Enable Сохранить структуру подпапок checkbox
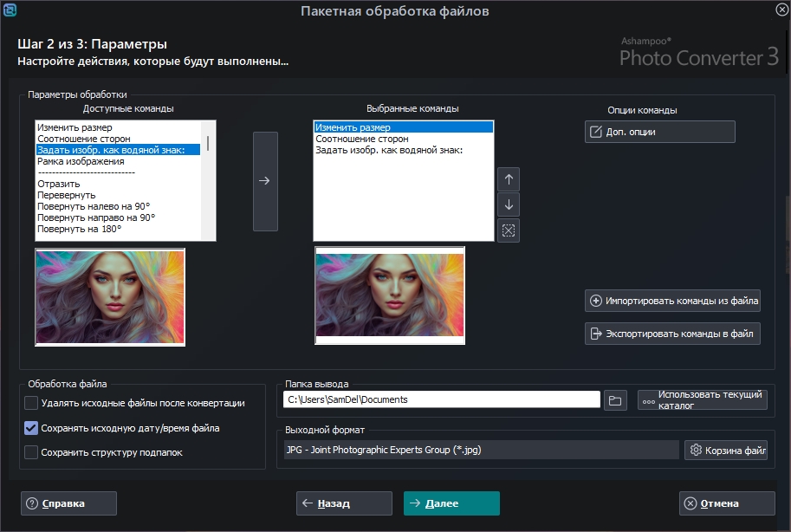 [x=32, y=451]
